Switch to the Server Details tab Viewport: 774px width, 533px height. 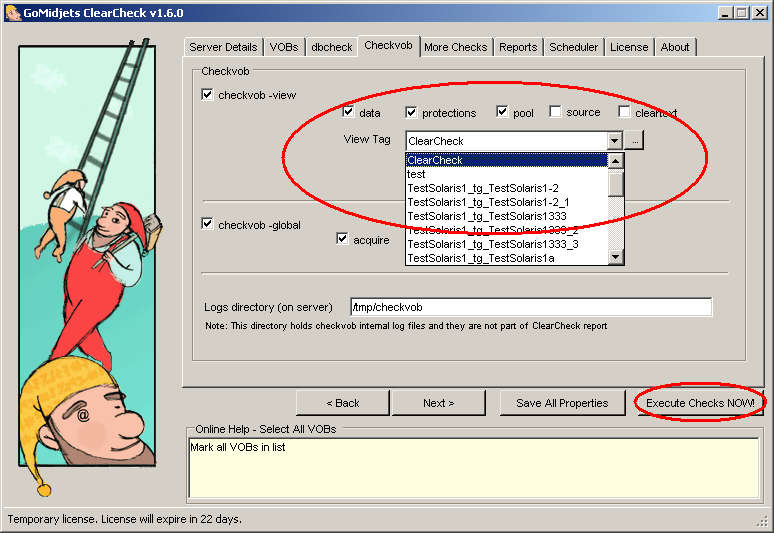pos(224,47)
